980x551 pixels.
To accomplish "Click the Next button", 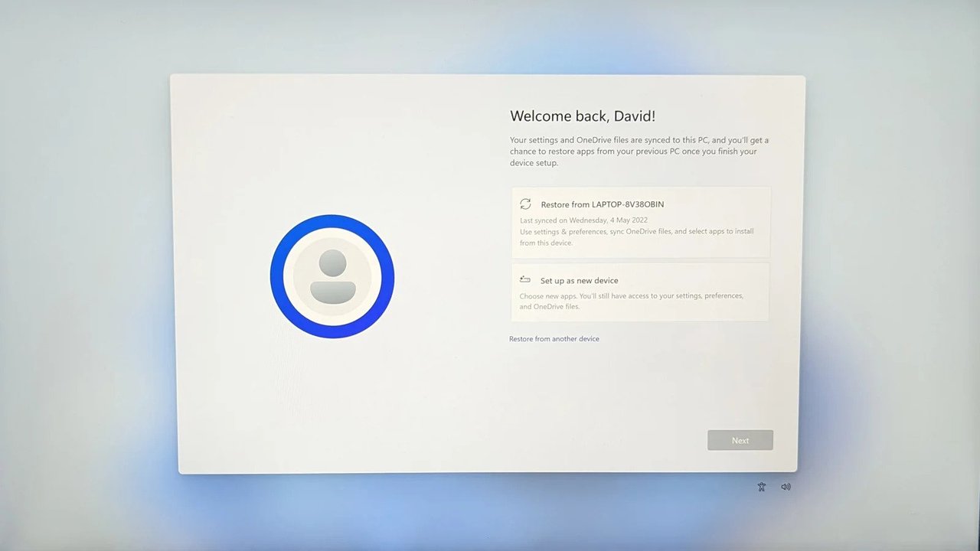I will point(740,440).
